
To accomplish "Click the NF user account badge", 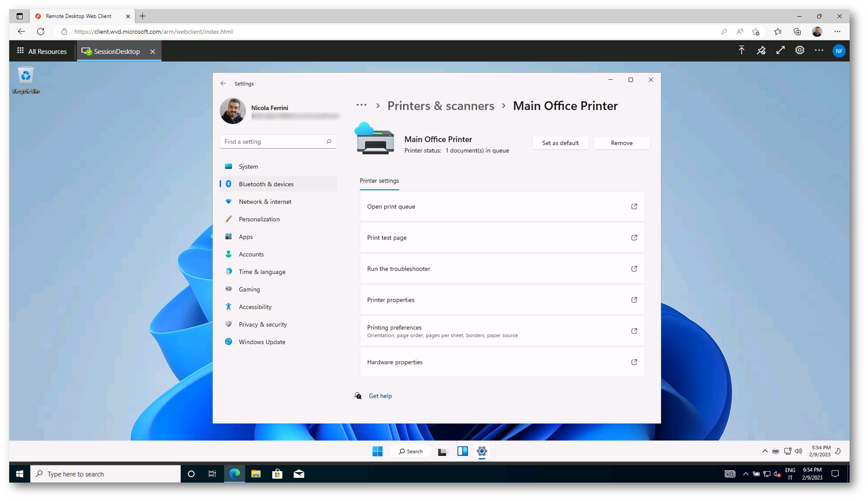I will pos(839,51).
